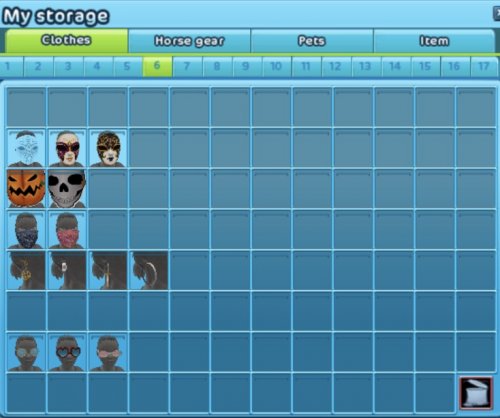Select the large hoop earring item
This screenshot has width=500, height=418.
coord(149,271)
